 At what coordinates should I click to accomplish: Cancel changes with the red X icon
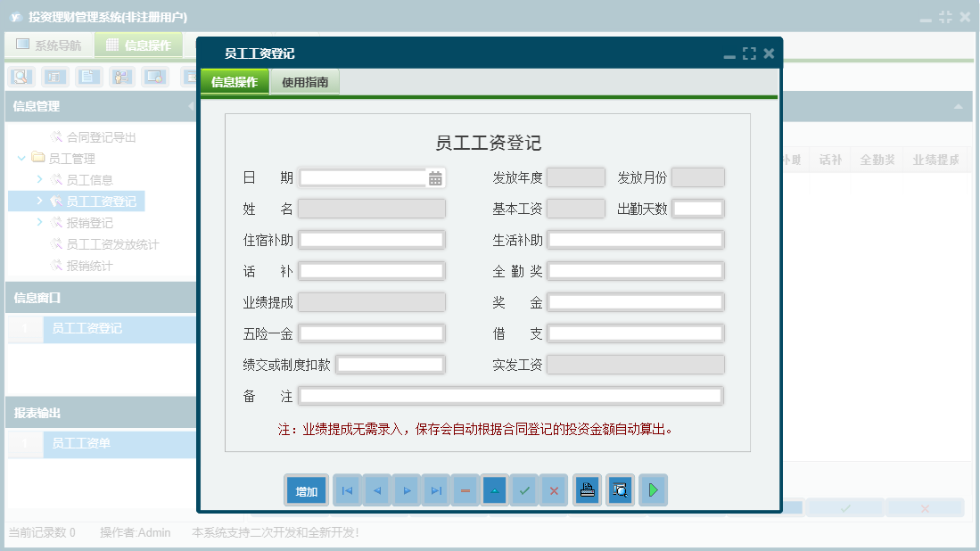click(x=553, y=489)
